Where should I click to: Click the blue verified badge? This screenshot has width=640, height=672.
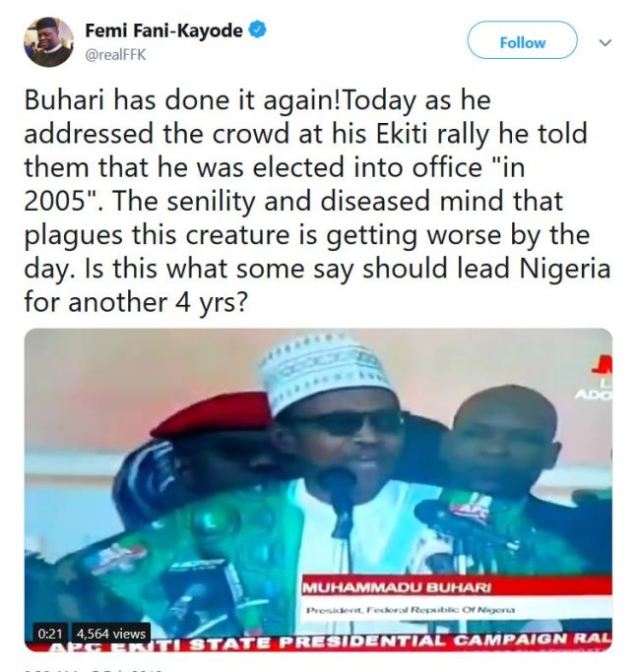pyautogui.click(x=257, y=31)
